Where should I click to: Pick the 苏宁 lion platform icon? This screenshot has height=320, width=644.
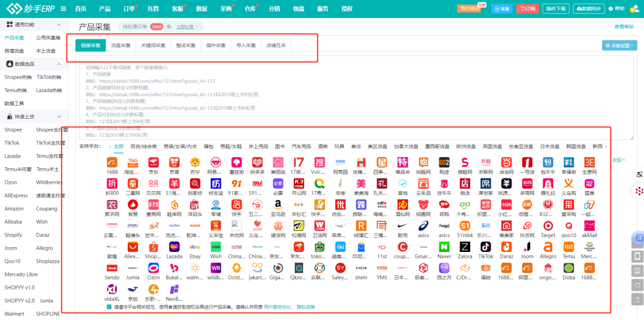click(195, 162)
